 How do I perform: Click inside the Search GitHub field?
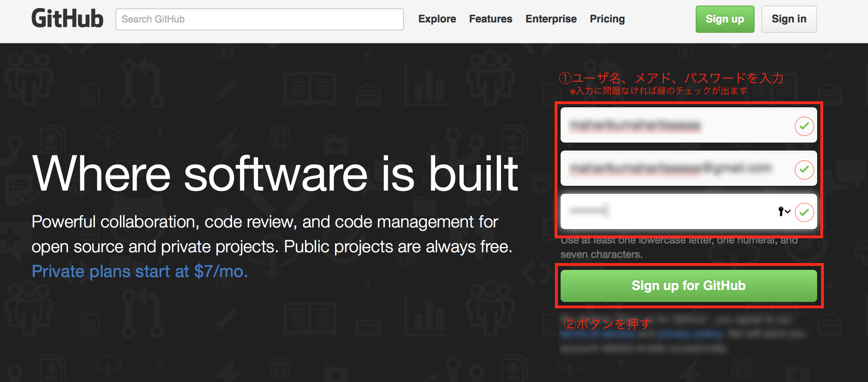pyautogui.click(x=259, y=19)
